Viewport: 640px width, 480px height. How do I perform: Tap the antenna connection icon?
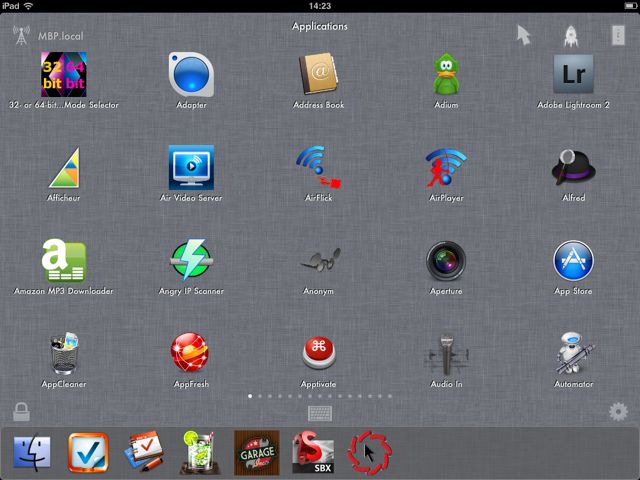coord(21,35)
